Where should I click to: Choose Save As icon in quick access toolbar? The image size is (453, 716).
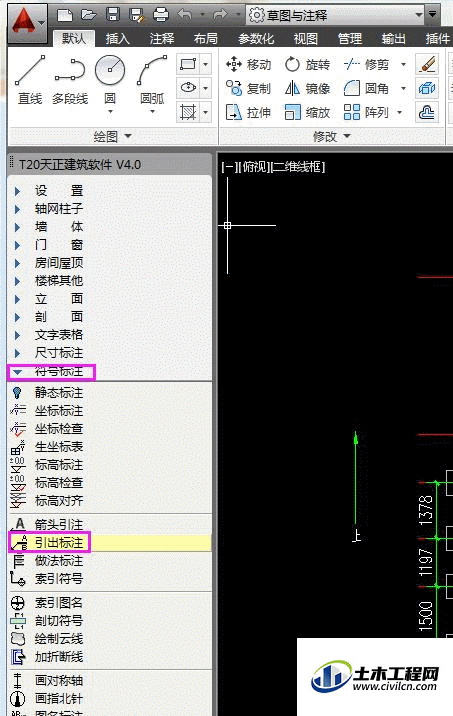pyautogui.click(x=137, y=15)
